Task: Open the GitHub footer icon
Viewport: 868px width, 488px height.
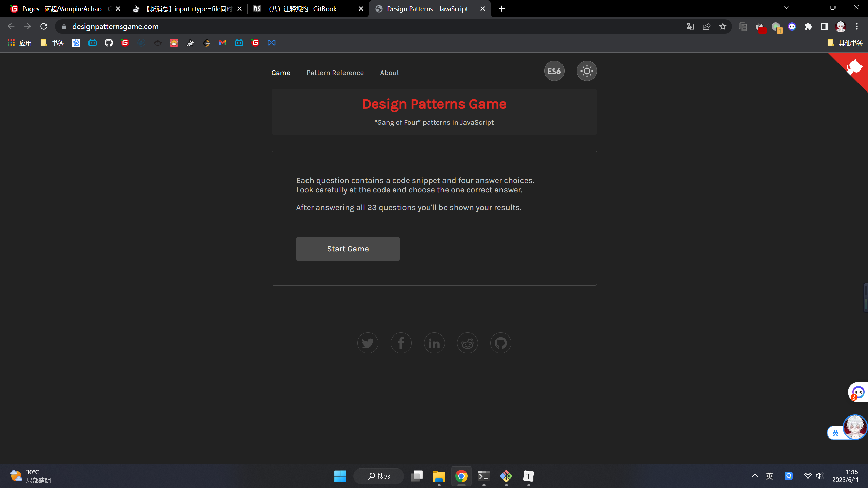Action: click(x=500, y=343)
